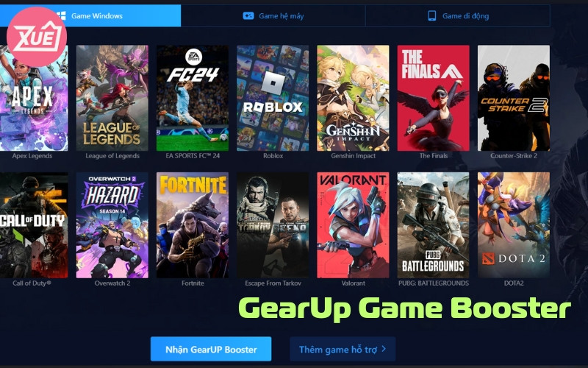The image size is (588, 368).
Task: Open the Apex Legends cover
Action: coord(34,98)
